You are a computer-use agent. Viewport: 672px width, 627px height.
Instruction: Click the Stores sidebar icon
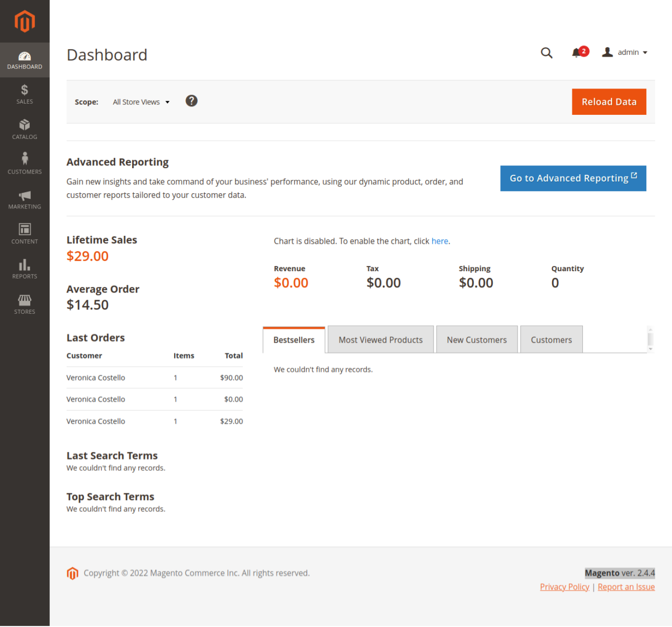pos(24,304)
